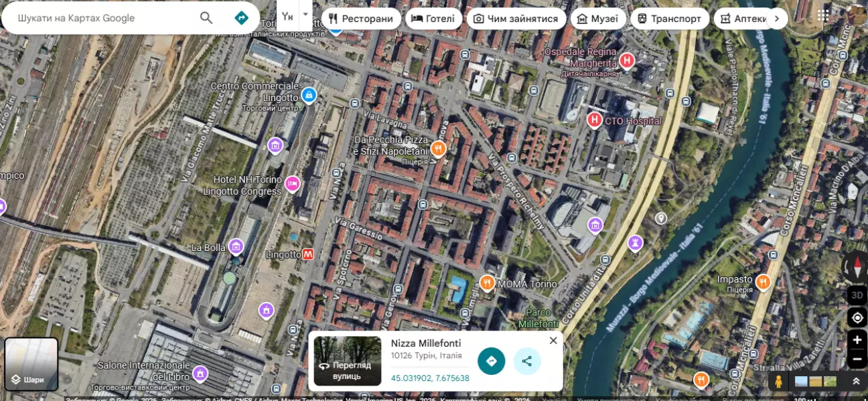This screenshot has width=868, height=401.
Task: Open the language input dropdown arrow
Action: click(305, 15)
